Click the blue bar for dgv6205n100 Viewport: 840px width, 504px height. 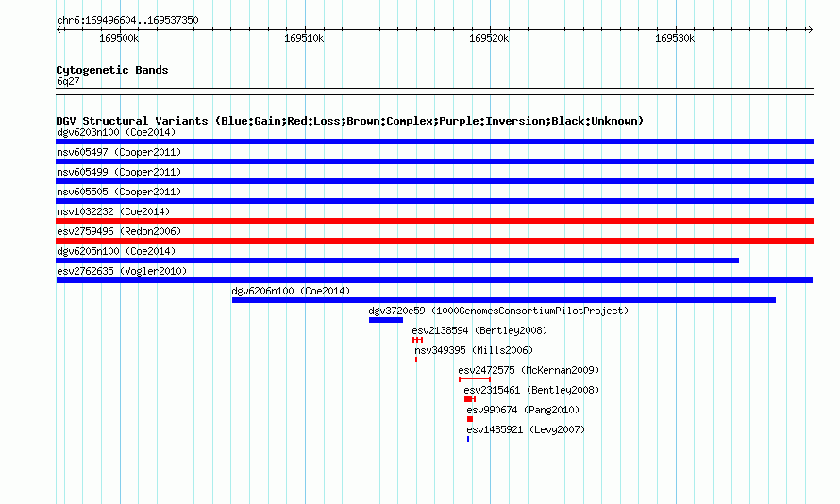point(397,260)
